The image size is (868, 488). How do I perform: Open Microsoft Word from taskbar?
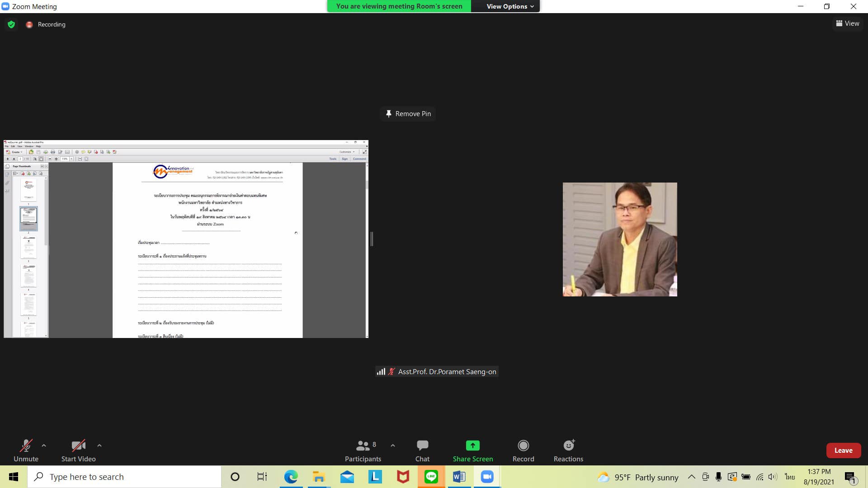(x=459, y=477)
